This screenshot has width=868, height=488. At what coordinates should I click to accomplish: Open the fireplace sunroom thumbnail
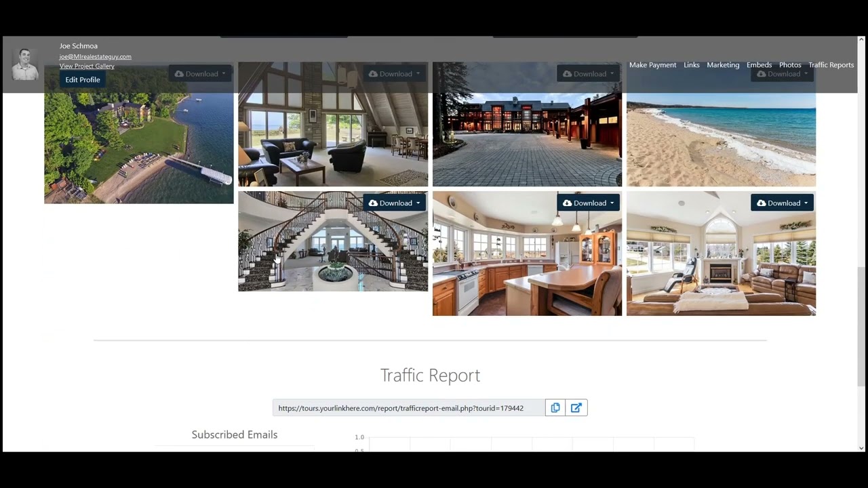[x=721, y=253]
